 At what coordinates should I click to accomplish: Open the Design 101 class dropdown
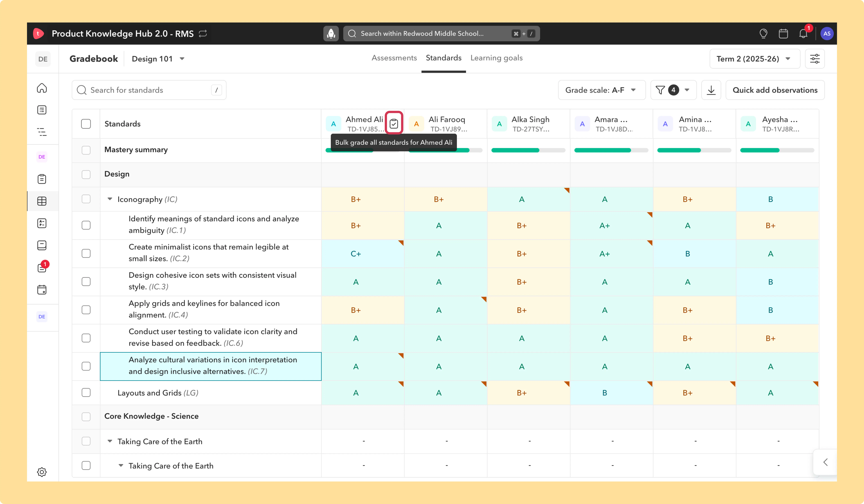click(158, 59)
